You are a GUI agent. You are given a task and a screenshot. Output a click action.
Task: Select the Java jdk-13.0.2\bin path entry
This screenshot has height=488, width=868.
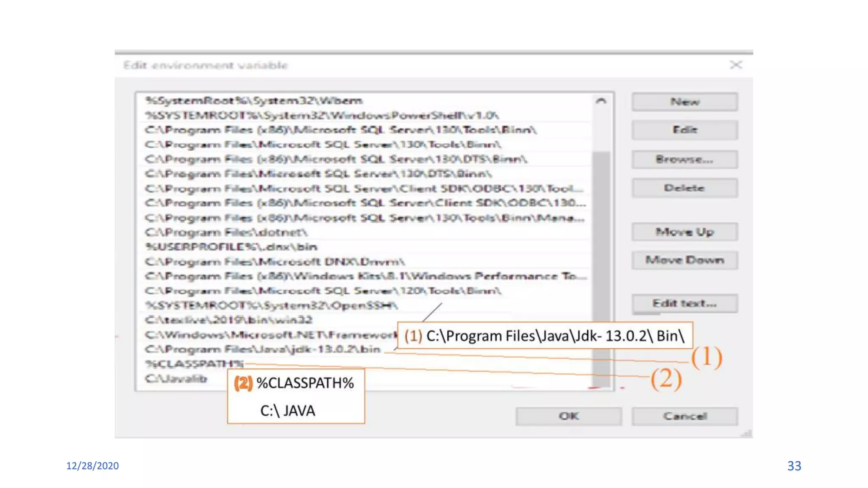(x=263, y=349)
